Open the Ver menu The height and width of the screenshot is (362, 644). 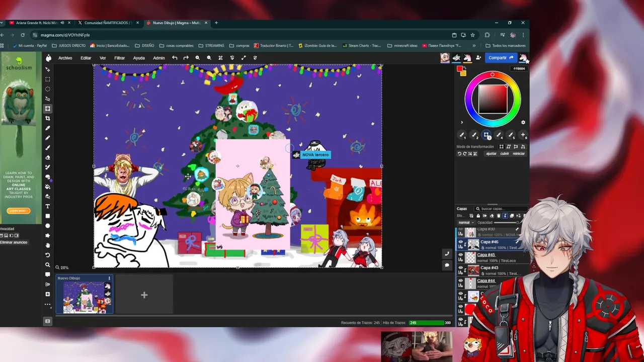pyautogui.click(x=103, y=58)
